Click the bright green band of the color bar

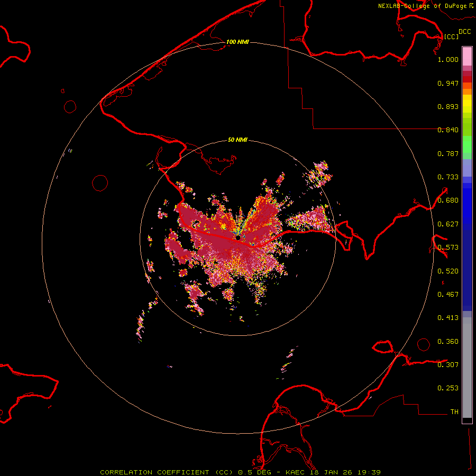tap(467, 144)
